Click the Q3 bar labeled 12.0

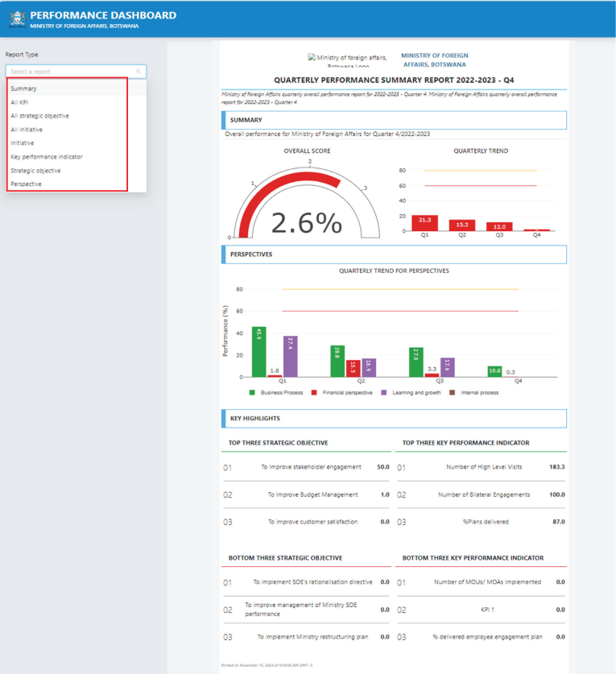coord(499,226)
